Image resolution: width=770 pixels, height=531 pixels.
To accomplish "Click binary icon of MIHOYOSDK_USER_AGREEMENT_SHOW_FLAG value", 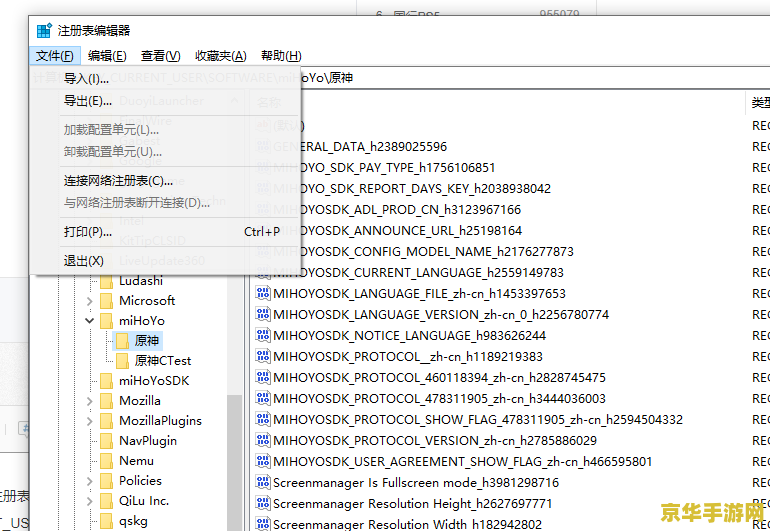I will (x=263, y=461).
